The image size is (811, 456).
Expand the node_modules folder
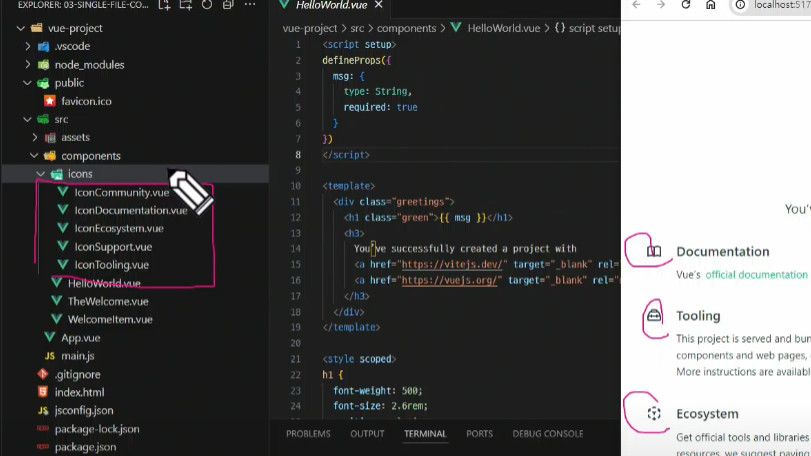tap(27, 65)
